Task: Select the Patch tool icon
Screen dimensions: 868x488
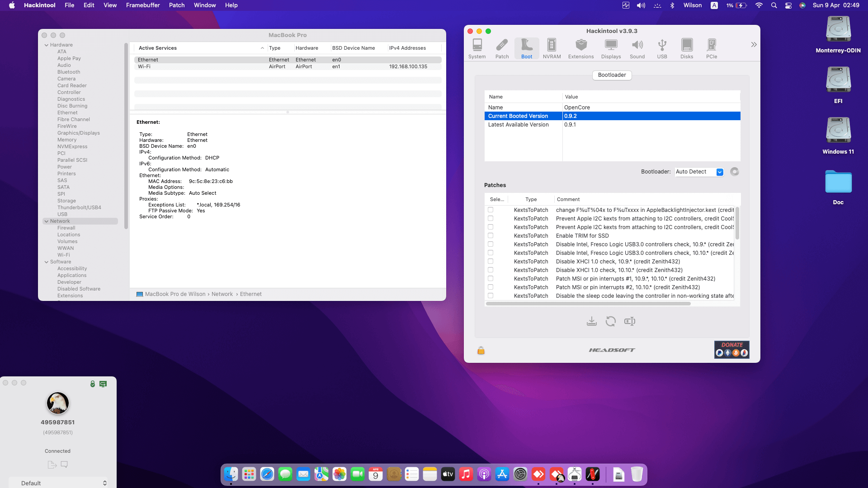Action: 502,47
